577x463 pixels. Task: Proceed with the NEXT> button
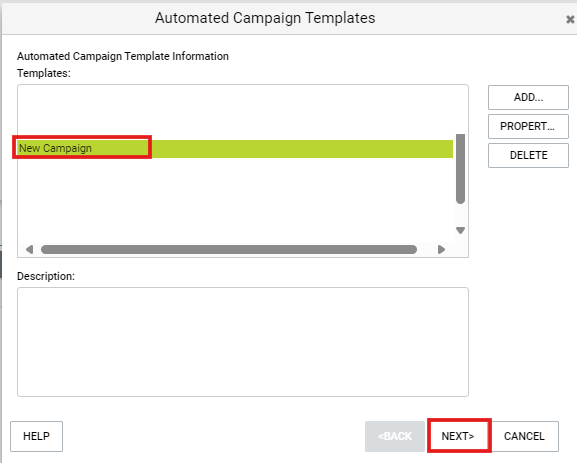click(x=458, y=437)
